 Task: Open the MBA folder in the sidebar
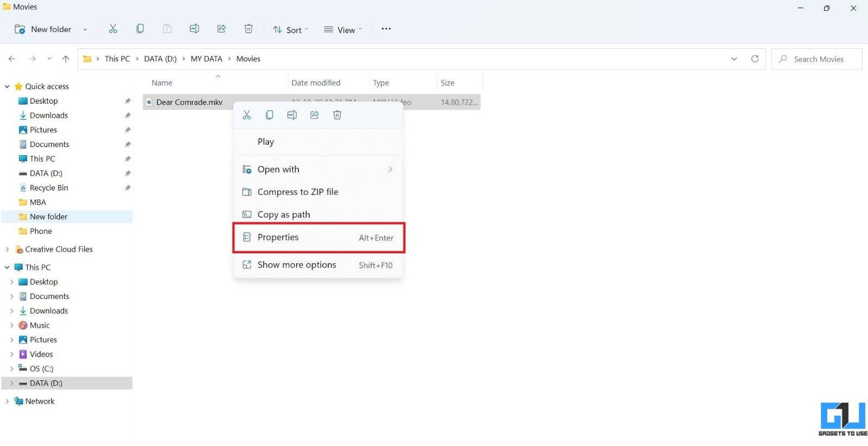[37, 202]
